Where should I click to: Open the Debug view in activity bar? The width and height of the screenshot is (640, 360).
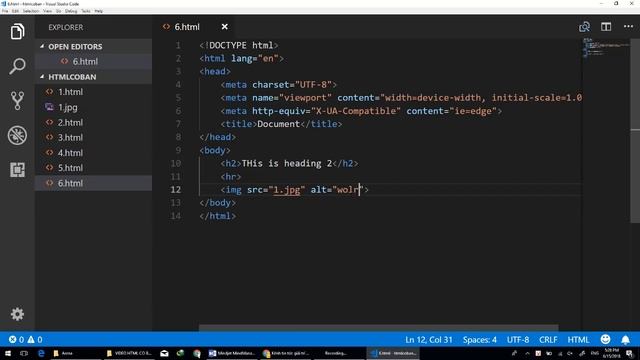tap(17, 135)
